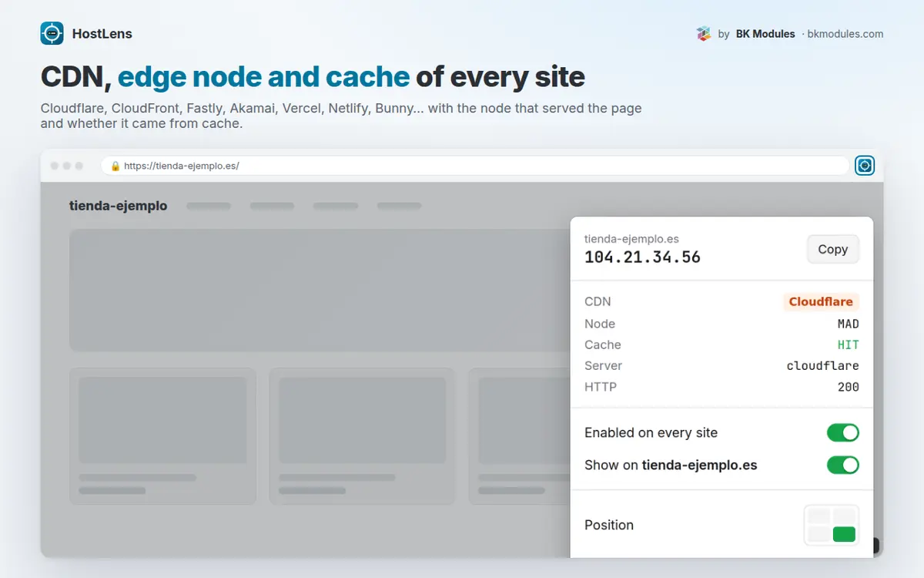Image resolution: width=924 pixels, height=578 pixels.
Task: Click the BK Modules name
Action: (765, 34)
